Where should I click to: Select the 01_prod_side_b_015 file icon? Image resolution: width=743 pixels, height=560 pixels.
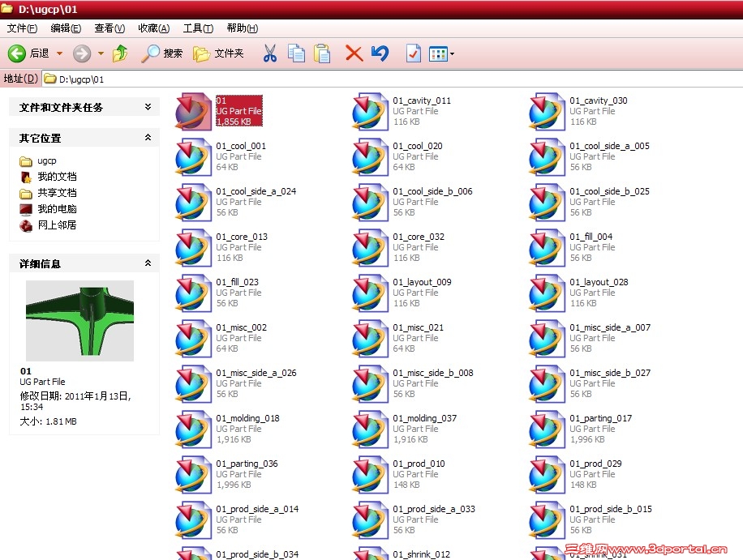(x=547, y=520)
